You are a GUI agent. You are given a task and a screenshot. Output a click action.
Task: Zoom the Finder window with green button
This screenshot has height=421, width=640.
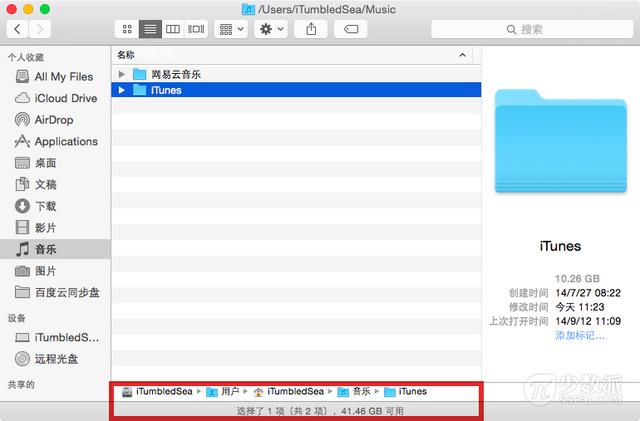[x=45, y=9]
